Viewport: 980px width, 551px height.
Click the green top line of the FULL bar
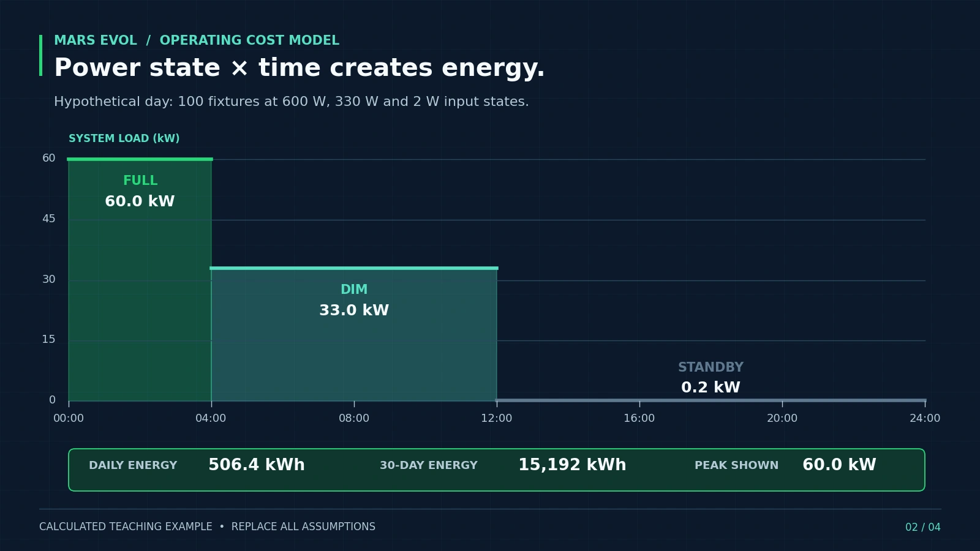140,159
